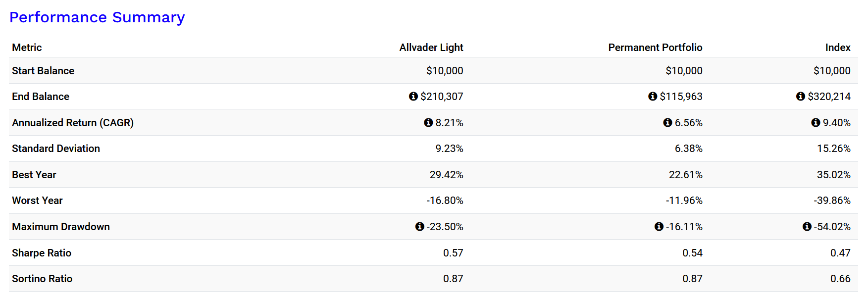The height and width of the screenshot is (303, 868).
Task: Click the Standard Deviation row label
Action: click(56, 149)
